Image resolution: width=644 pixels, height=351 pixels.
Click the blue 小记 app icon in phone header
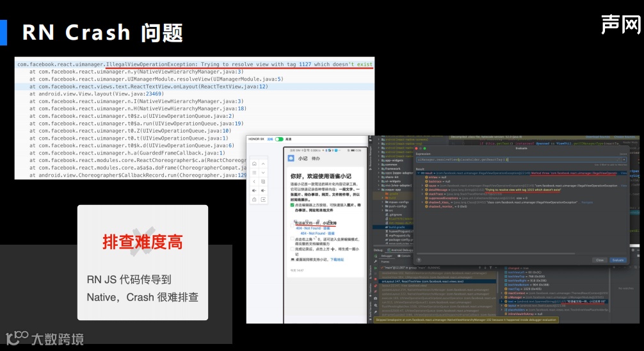pos(291,158)
